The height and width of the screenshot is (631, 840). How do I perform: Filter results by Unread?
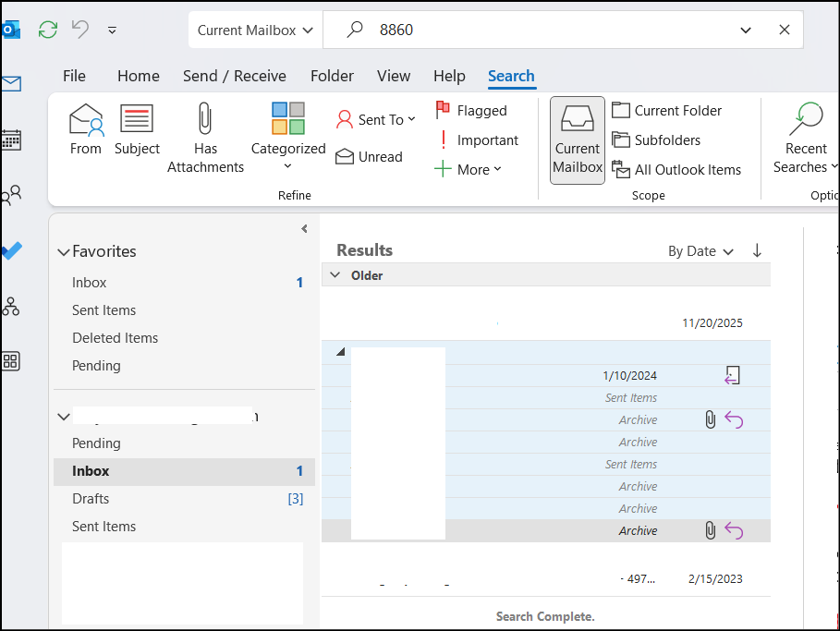(369, 156)
